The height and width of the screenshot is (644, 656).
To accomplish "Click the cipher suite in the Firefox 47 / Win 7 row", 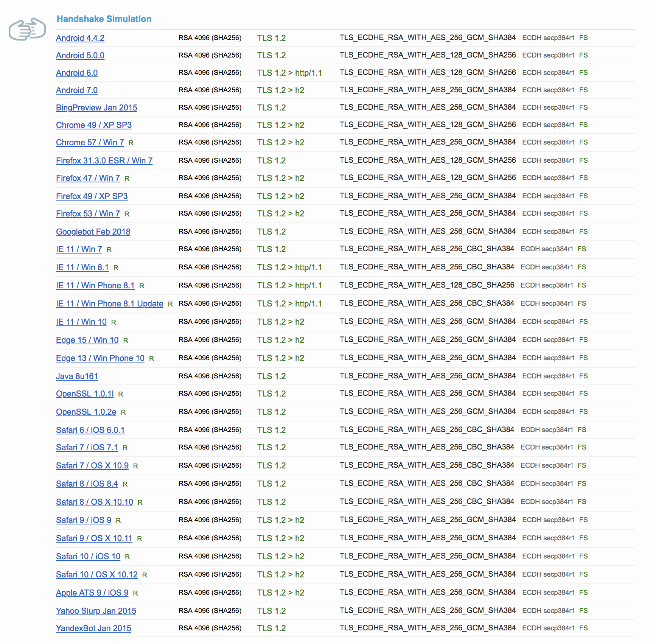I will tap(428, 177).
